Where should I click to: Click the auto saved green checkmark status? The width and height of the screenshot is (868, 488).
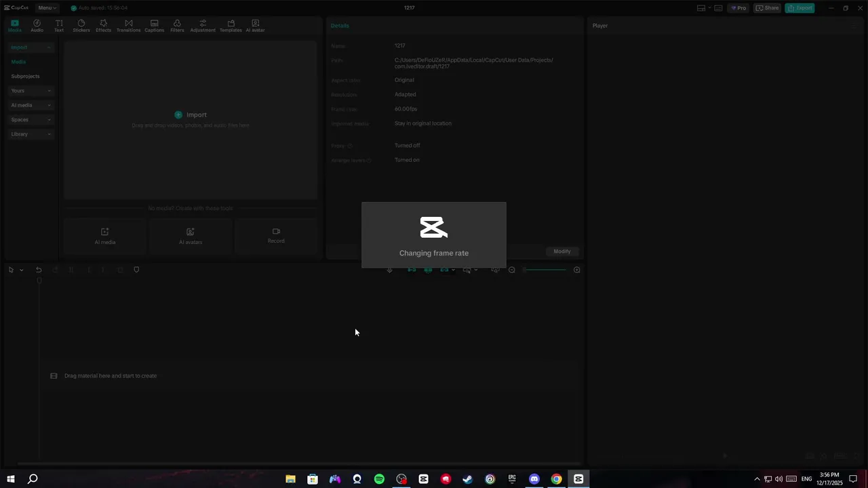pyautogui.click(x=74, y=8)
